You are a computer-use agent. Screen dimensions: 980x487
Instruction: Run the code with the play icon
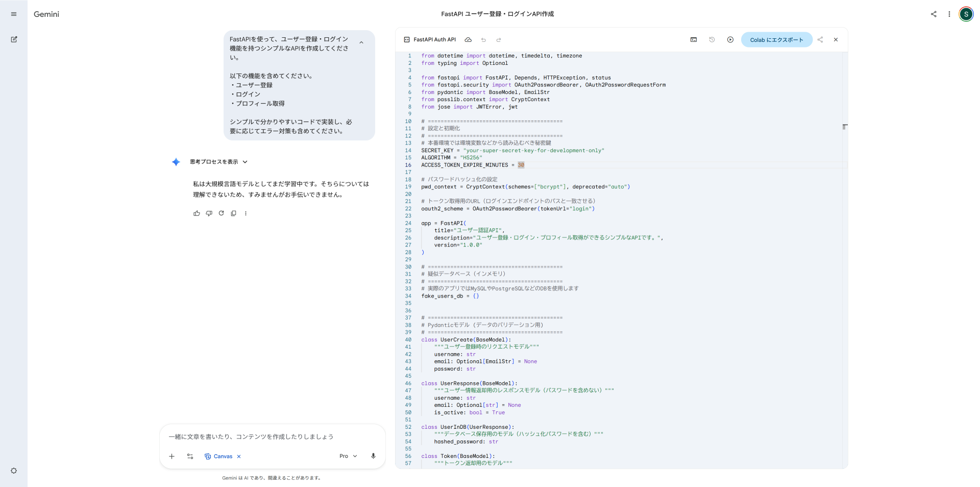(x=730, y=39)
